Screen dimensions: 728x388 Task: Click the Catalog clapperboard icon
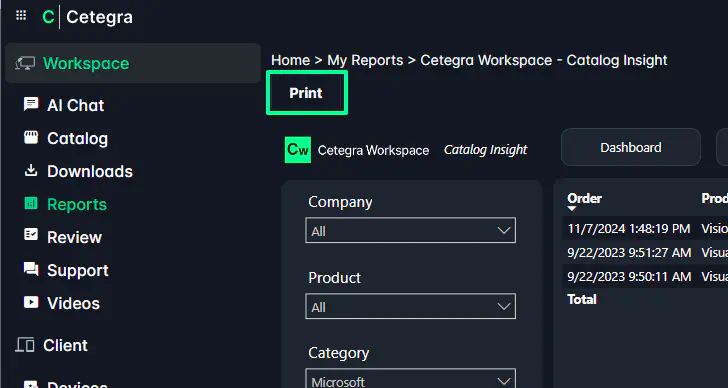click(31, 137)
